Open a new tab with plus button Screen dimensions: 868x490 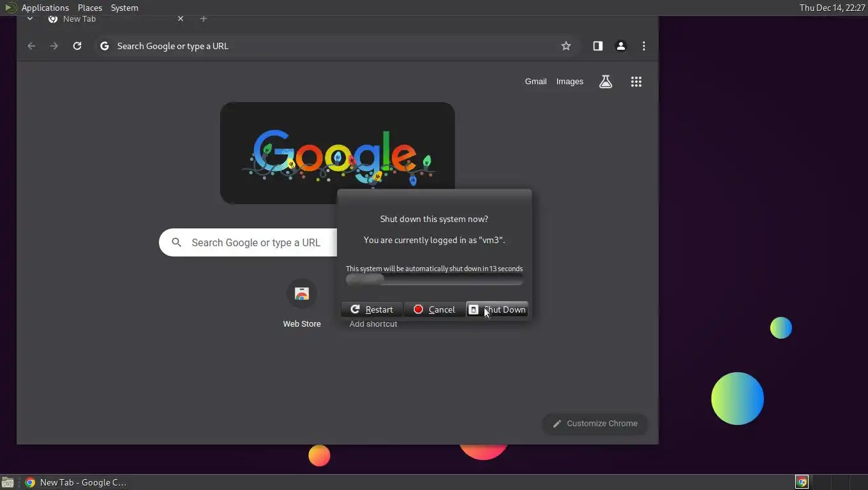click(x=204, y=19)
